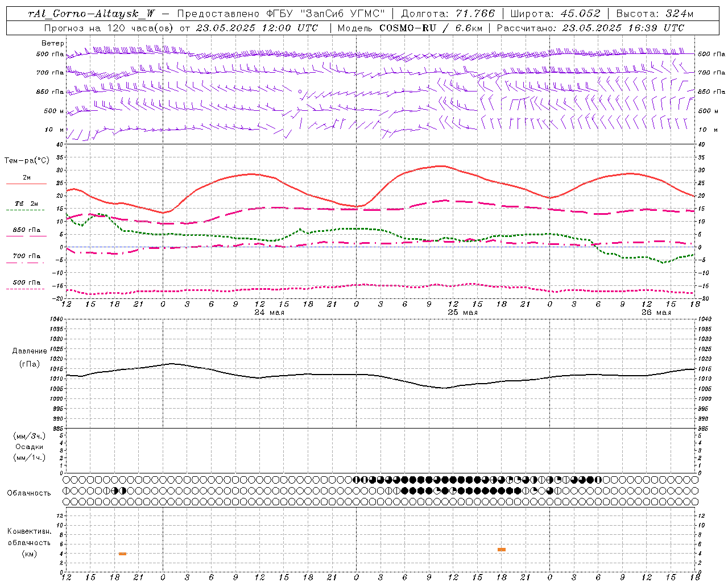
Task: Click the 'Облачность' cloud rows label
Action: (x=29, y=493)
